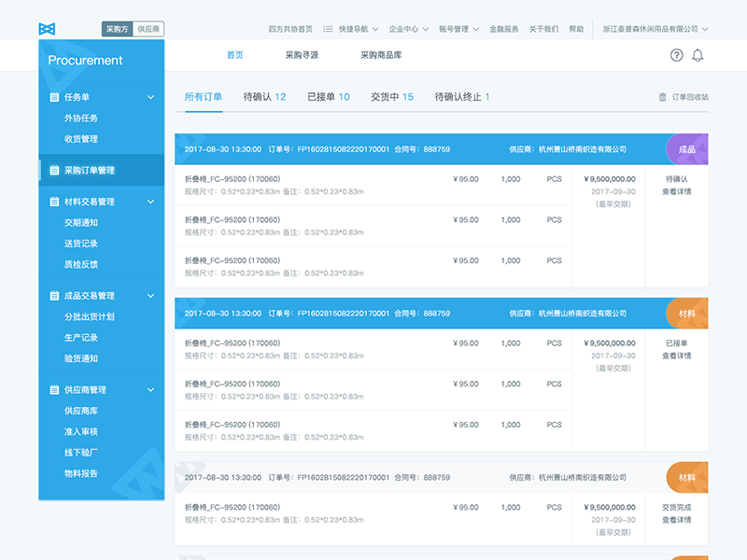Screen dimensions: 747x560
Task: Open the help question mark icon
Action: 677,55
